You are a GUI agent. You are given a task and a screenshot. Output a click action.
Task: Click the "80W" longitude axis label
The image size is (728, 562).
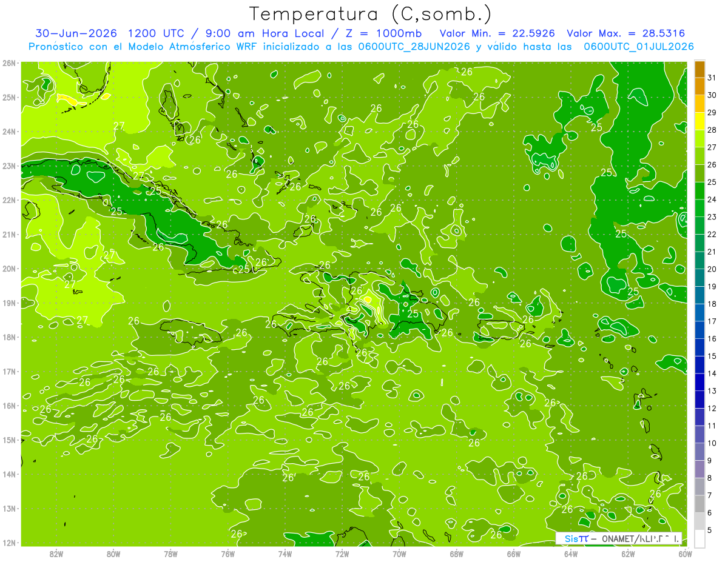(113, 554)
